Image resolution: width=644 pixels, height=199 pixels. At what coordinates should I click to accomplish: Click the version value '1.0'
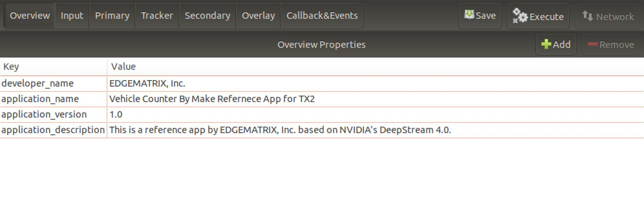coord(375,115)
